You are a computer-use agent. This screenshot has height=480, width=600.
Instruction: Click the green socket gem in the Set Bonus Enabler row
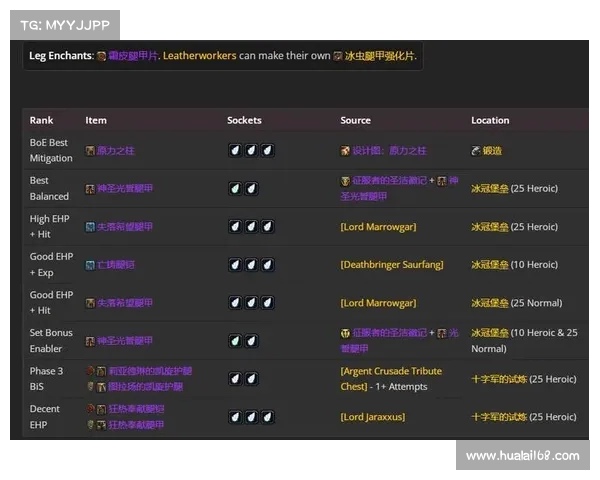235,341
